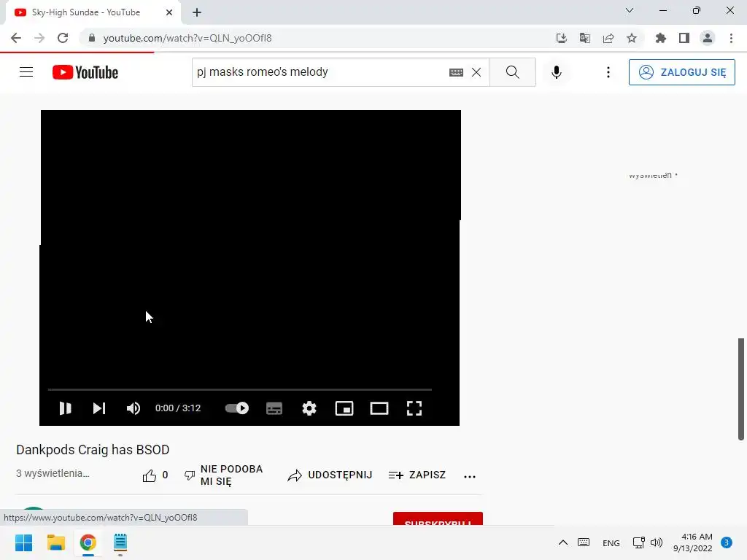The image size is (747, 560).
Task: Open Chrome three-dot main menu
Action: tap(731, 38)
